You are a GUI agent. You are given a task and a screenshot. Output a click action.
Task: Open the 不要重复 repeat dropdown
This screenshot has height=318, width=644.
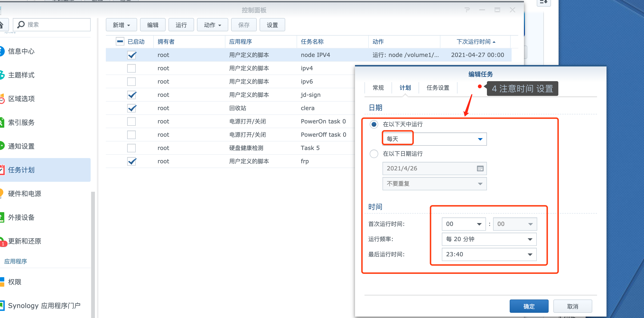tap(434, 184)
